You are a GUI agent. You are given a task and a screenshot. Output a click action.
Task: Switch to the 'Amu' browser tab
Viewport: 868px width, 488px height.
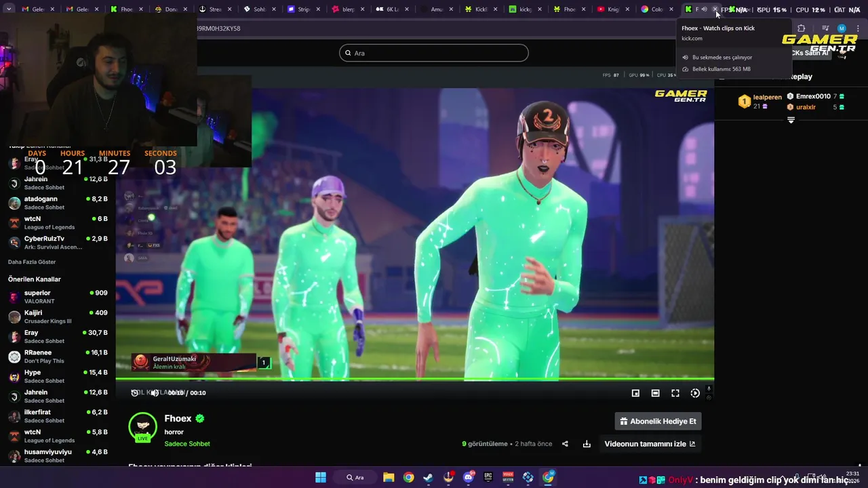(x=433, y=9)
